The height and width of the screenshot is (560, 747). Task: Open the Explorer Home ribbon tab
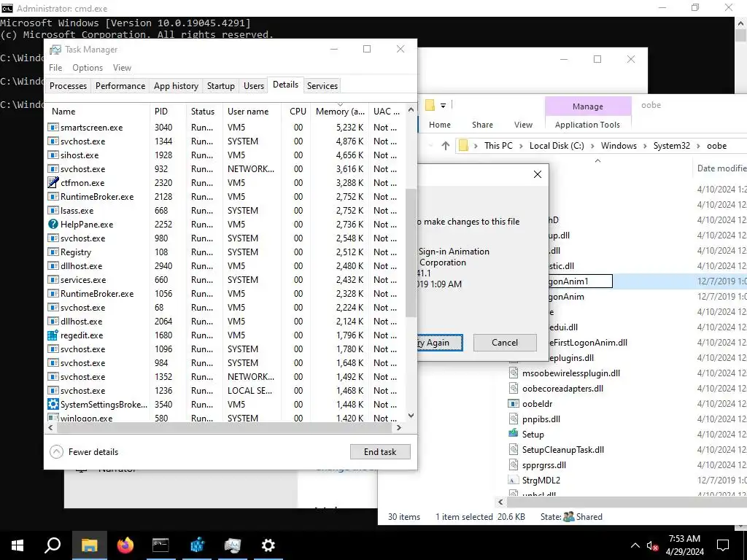[439, 125]
